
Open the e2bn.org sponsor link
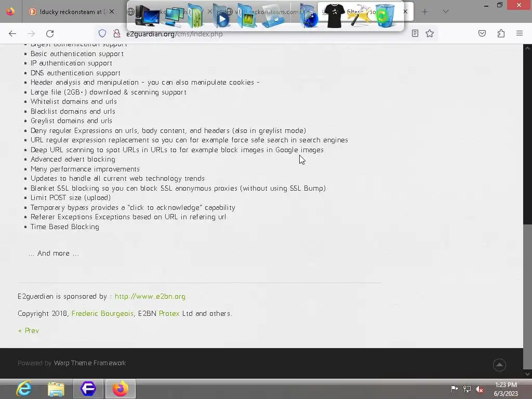coord(150,297)
